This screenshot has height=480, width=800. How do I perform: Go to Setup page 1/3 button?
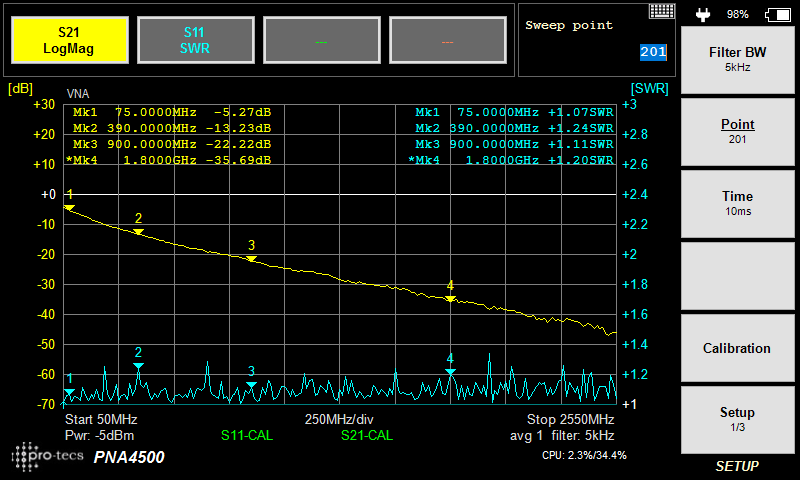click(738, 419)
